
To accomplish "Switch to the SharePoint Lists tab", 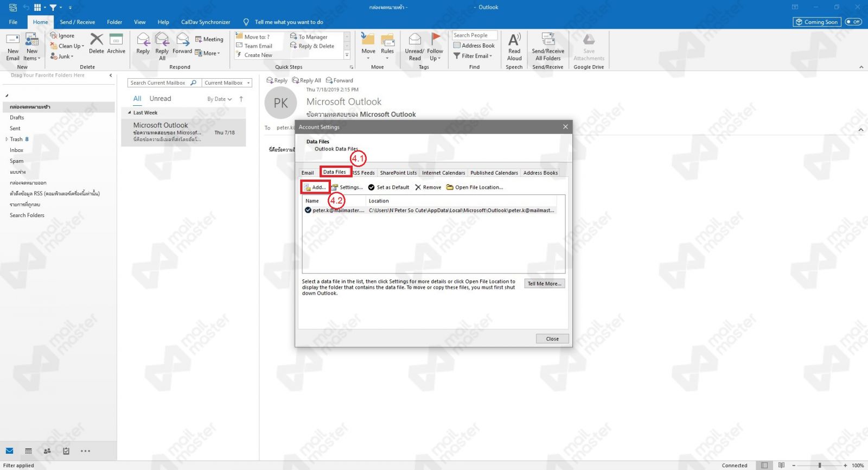I will (x=398, y=173).
